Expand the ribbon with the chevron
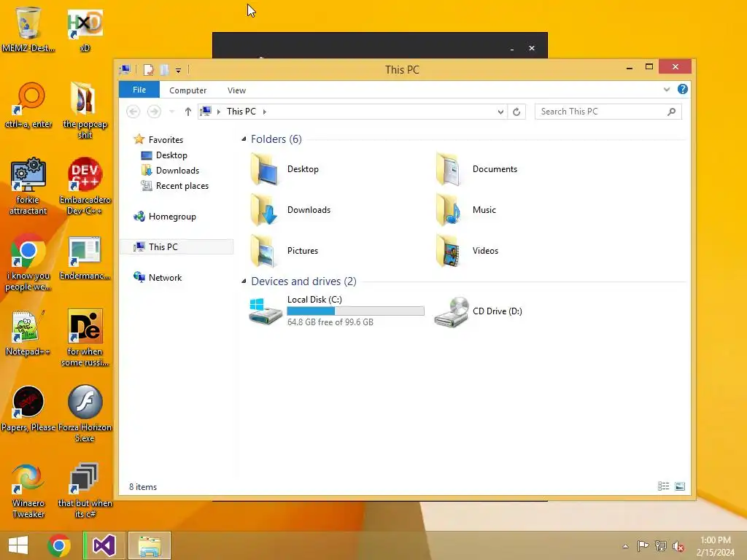Viewport: 747px width, 560px height. (667, 90)
